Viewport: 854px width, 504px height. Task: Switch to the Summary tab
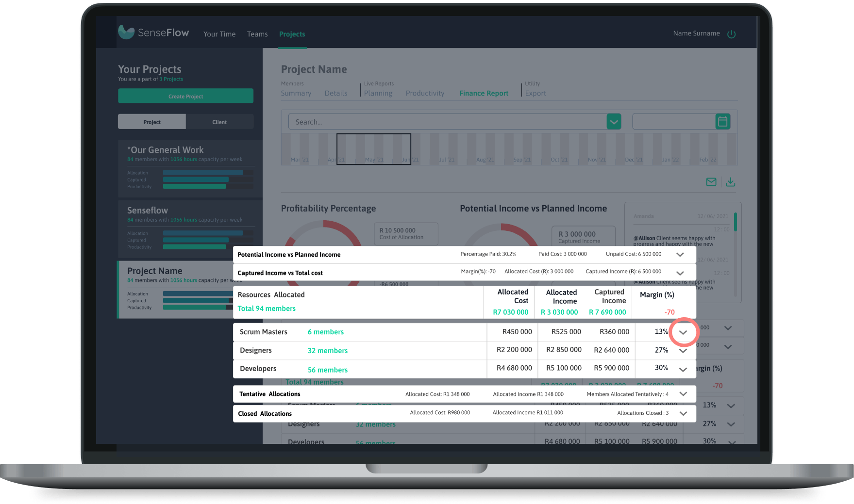tap(296, 93)
